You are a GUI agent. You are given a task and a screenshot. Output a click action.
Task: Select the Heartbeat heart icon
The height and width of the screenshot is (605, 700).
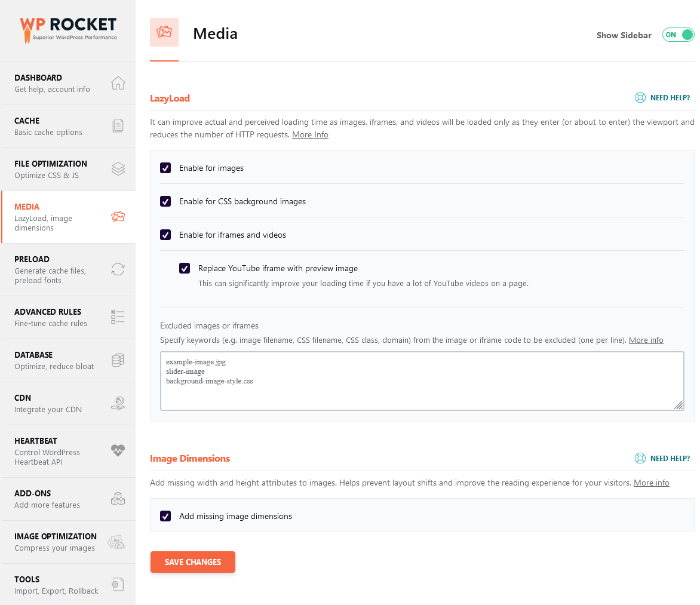[x=118, y=450]
